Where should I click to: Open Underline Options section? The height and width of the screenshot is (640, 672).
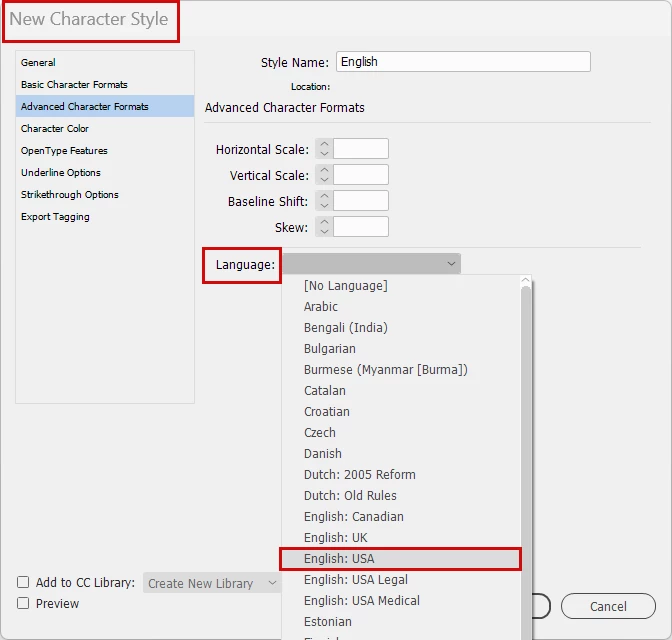(x=105, y=172)
